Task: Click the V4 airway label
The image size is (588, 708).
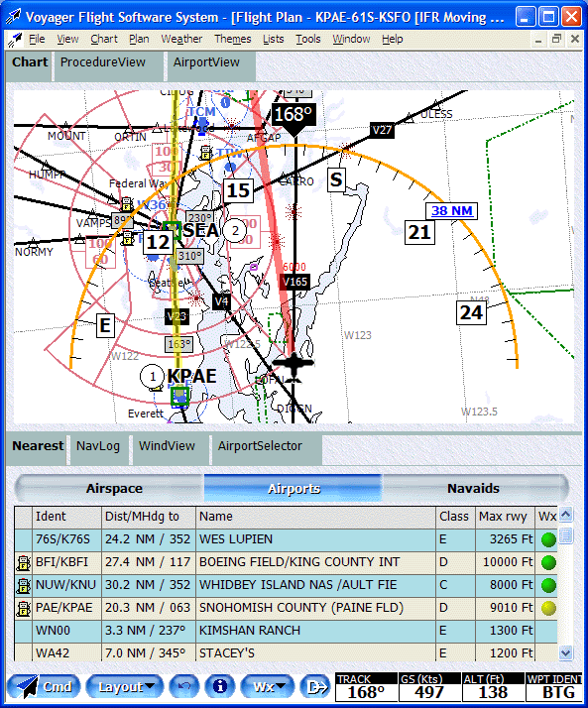Action: coord(221,302)
